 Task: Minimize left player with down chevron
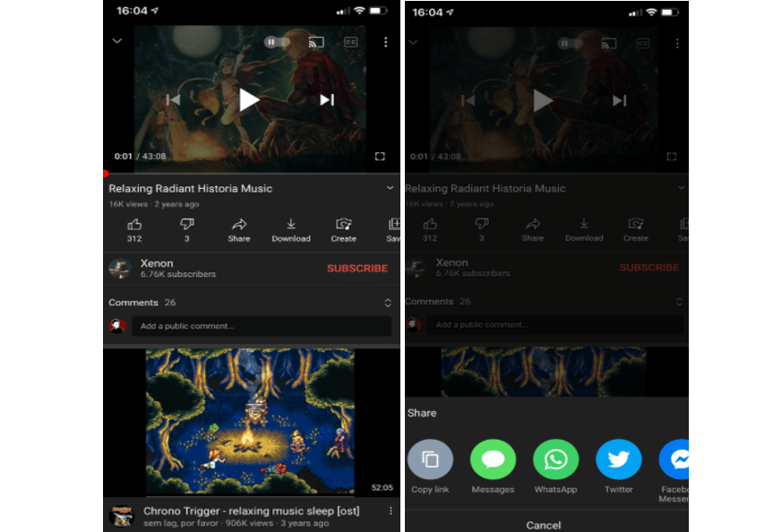(116, 41)
